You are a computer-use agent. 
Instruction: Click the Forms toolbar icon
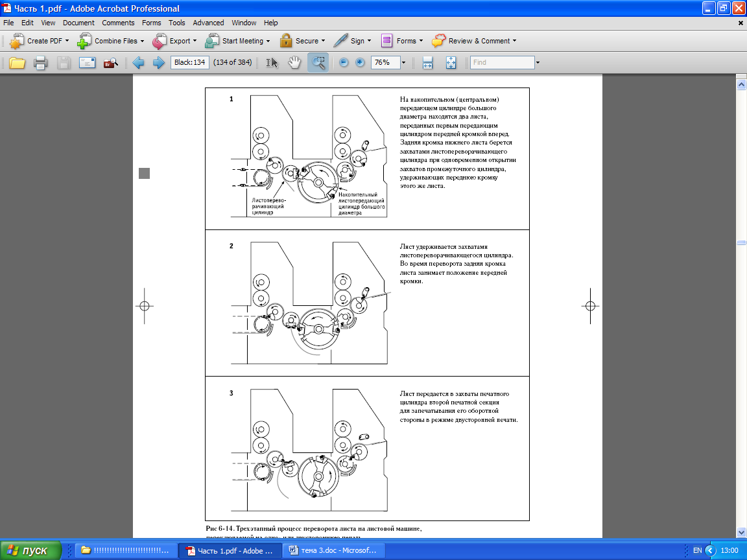point(386,41)
